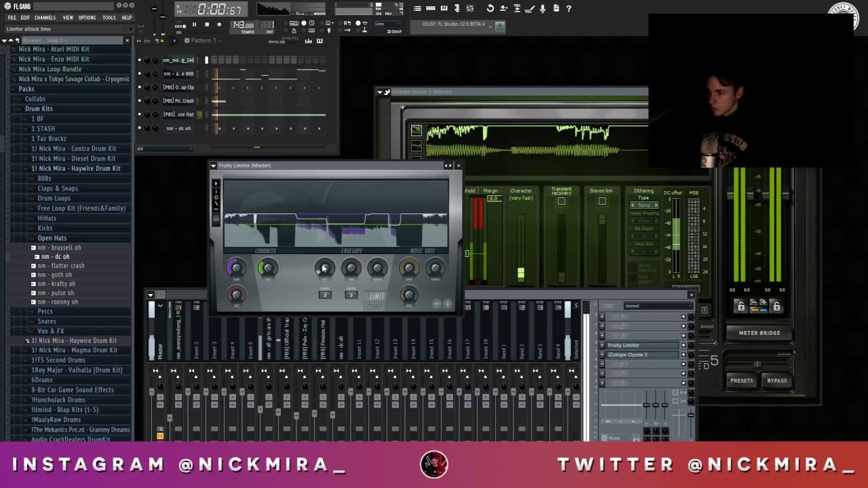Open Fruity Limiter plugin options arrow
Image resolution: width=868 pixels, height=488 pixels.
(213, 165)
